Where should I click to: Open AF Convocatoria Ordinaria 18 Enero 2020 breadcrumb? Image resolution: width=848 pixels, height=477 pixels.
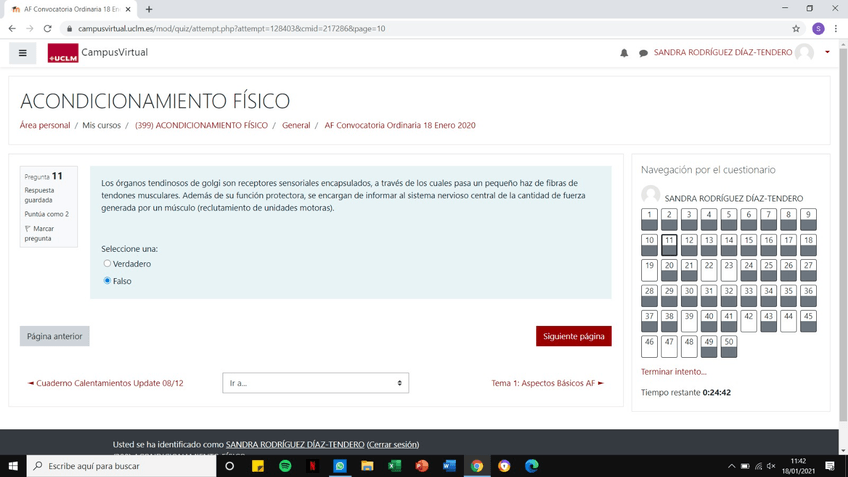tap(400, 125)
